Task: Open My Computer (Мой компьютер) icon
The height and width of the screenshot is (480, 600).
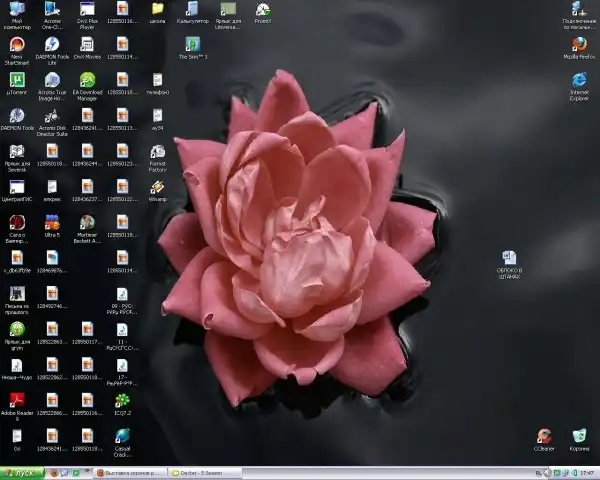Action: [x=17, y=10]
